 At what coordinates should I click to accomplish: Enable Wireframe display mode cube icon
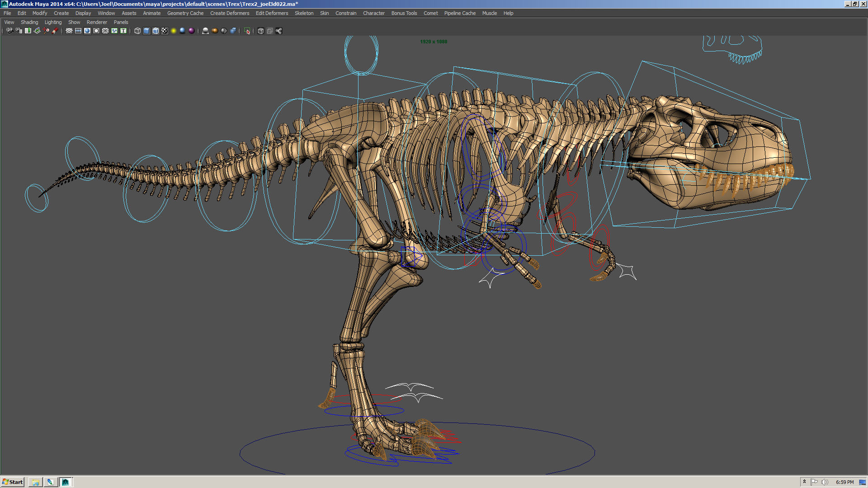137,31
